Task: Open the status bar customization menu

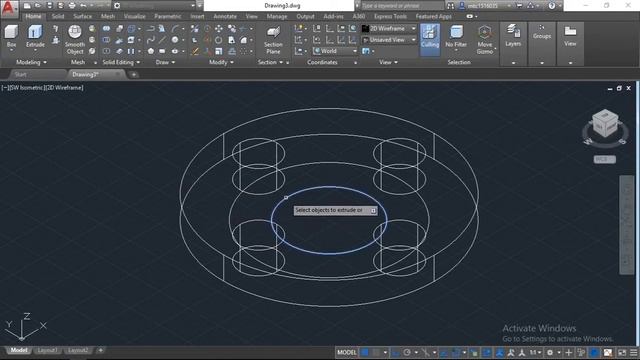Action: tap(633, 352)
